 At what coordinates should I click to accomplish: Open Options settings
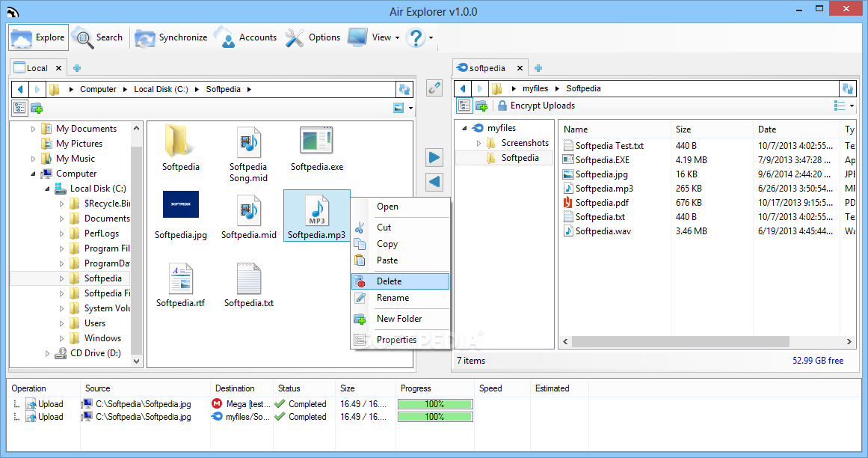point(313,37)
